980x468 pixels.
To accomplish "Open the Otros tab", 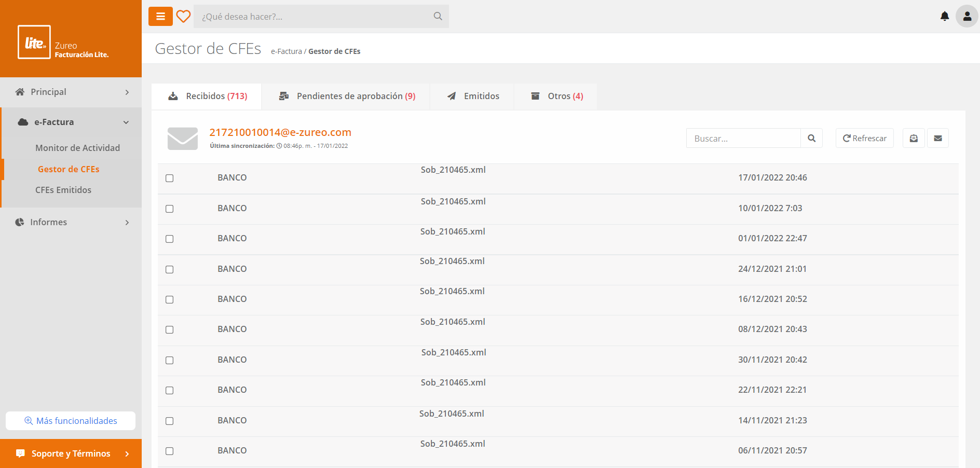I will pyautogui.click(x=556, y=97).
